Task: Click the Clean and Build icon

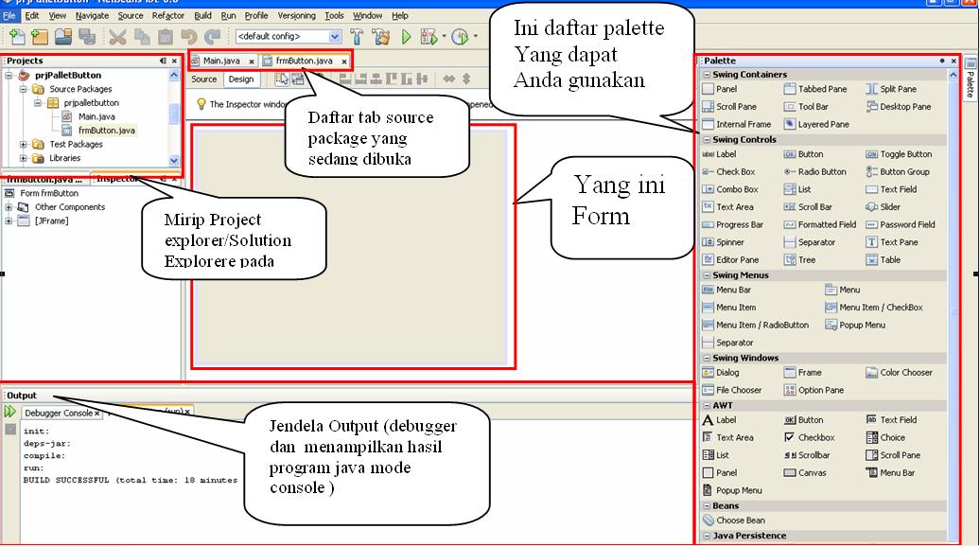Action: click(380, 37)
